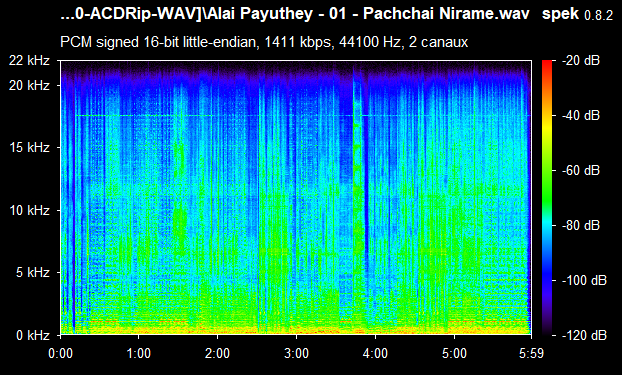Image resolution: width=622 pixels, height=375 pixels.
Task: Click the 0 kHz frequency axis label
Action: point(33,335)
